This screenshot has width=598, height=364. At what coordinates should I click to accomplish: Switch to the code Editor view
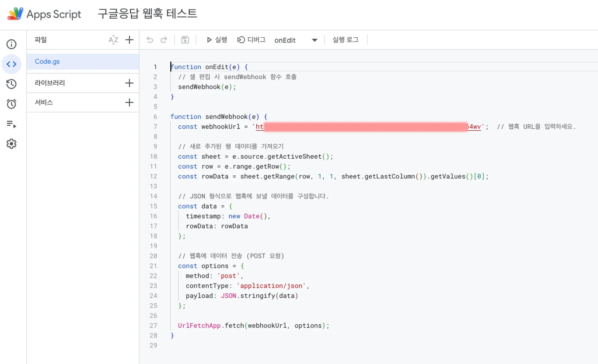(x=11, y=64)
